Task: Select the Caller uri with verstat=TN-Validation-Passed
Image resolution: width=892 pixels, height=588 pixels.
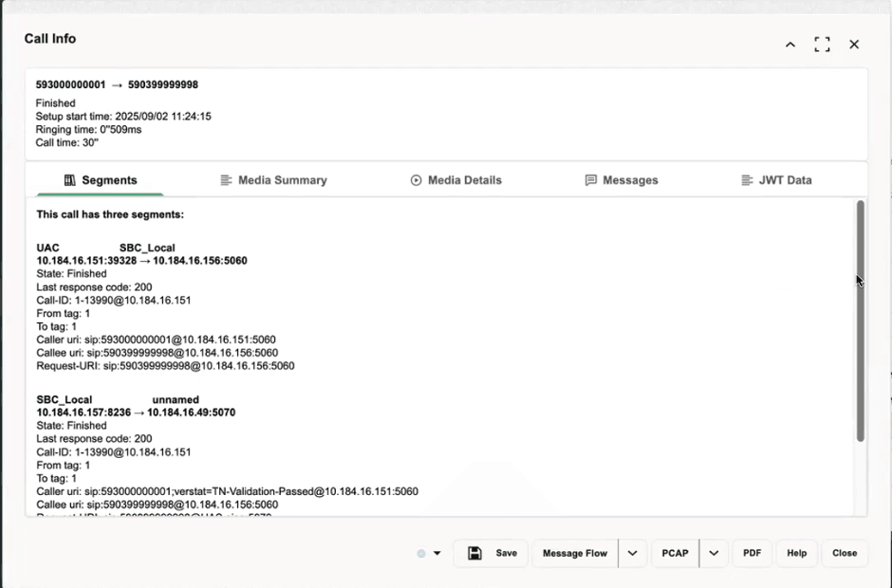Action: (x=227, y=491)
